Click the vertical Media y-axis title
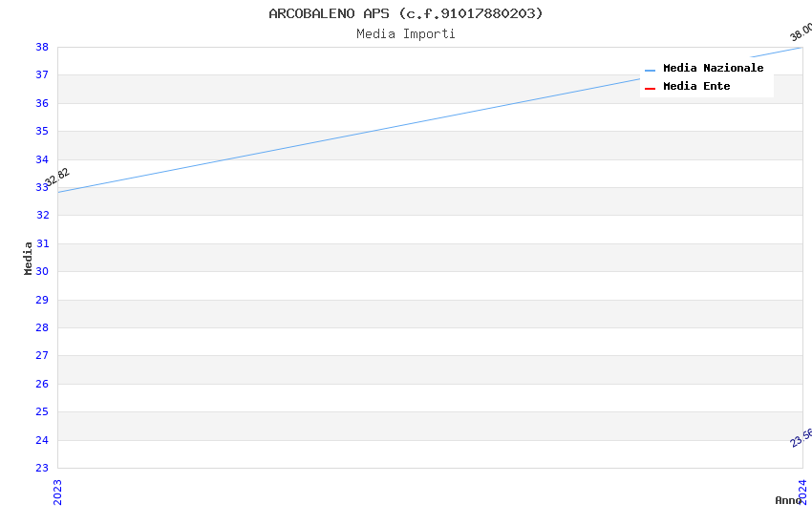This screenshot has height=525, width=812. [29, 258]
